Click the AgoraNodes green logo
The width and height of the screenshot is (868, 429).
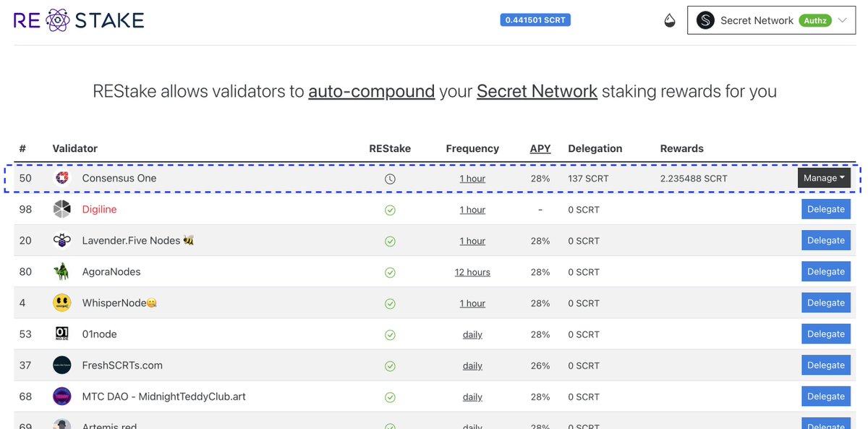coord(62,271)
